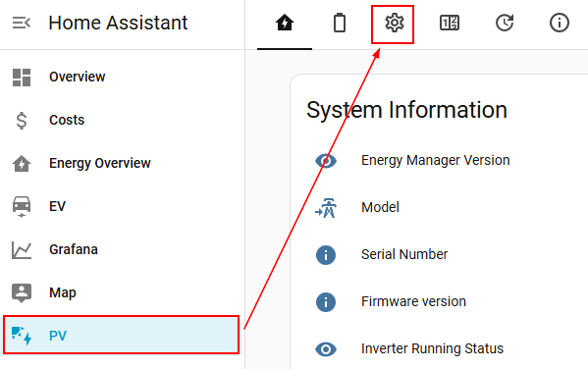Open the Energy Manager Version entity
The height and width of the screenshot is (369, 588).
(x=436, y=161)
